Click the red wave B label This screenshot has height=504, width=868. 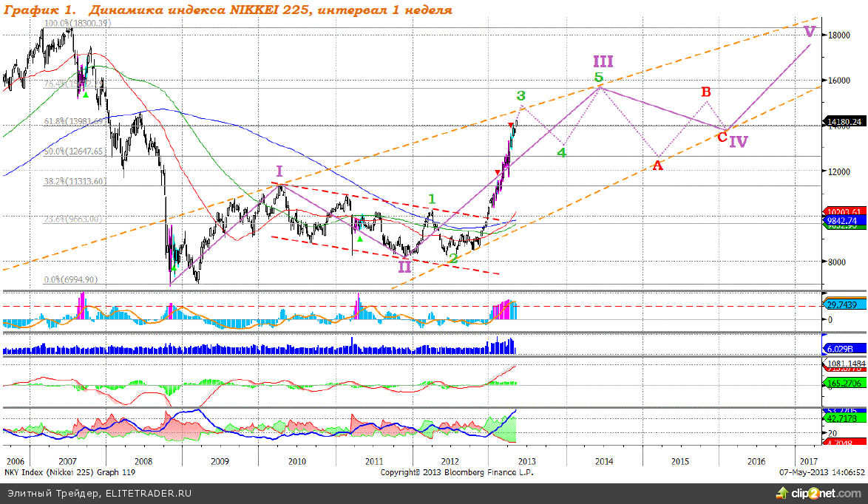pos(705,92)
